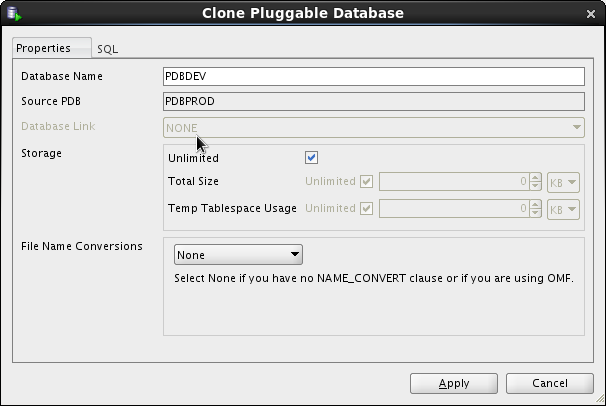The height and width of the screenshot is (406, 606).
Task: Decrease Temp Tablespace Usage with down arrow
Action: click(535, 212)
